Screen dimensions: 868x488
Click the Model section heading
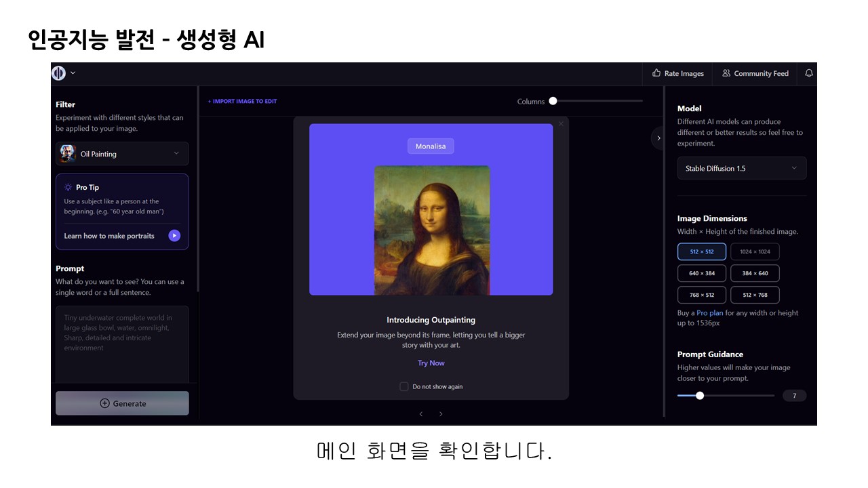(x=690, y=108)
